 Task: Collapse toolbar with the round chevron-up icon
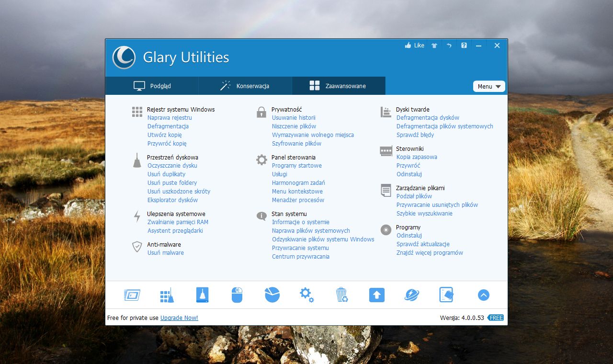(484, 295)
